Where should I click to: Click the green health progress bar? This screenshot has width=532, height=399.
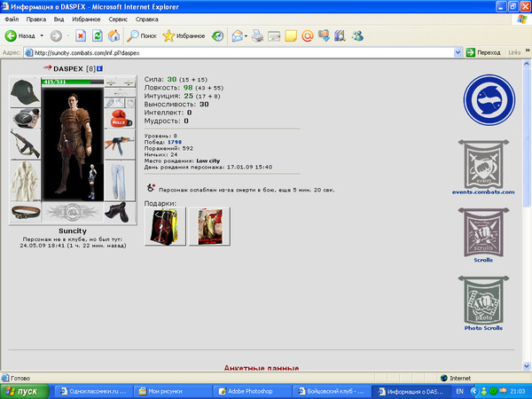[x=73, y=82]
